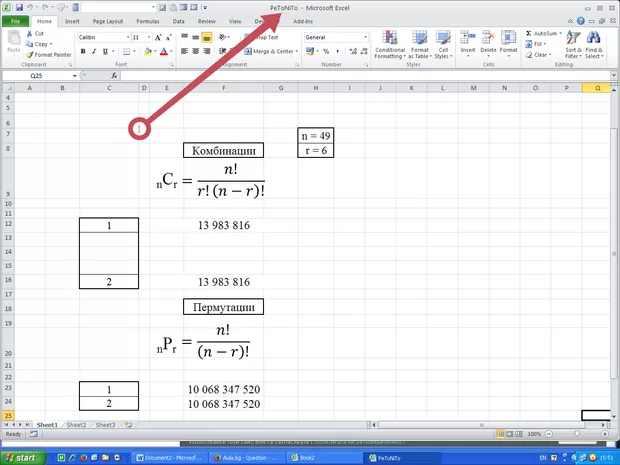Click the Save icon in Quick Access Toolbar
The width and height of the screenshot is (620, 465).
point(19,8)
